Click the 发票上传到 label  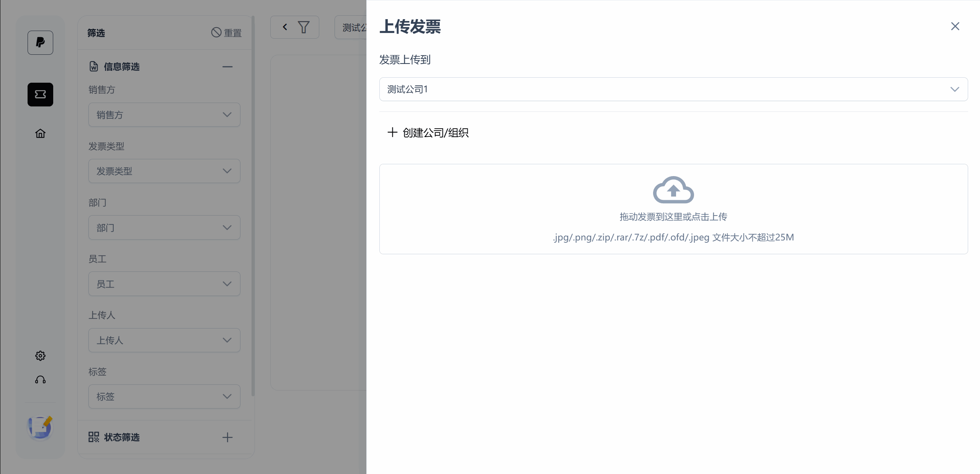[x=405, y=60]
